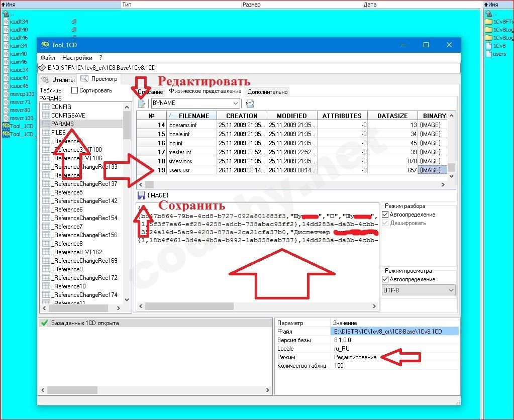
Task: Click the Tool_1CD title bar app icon
Action: coord(45,45)
